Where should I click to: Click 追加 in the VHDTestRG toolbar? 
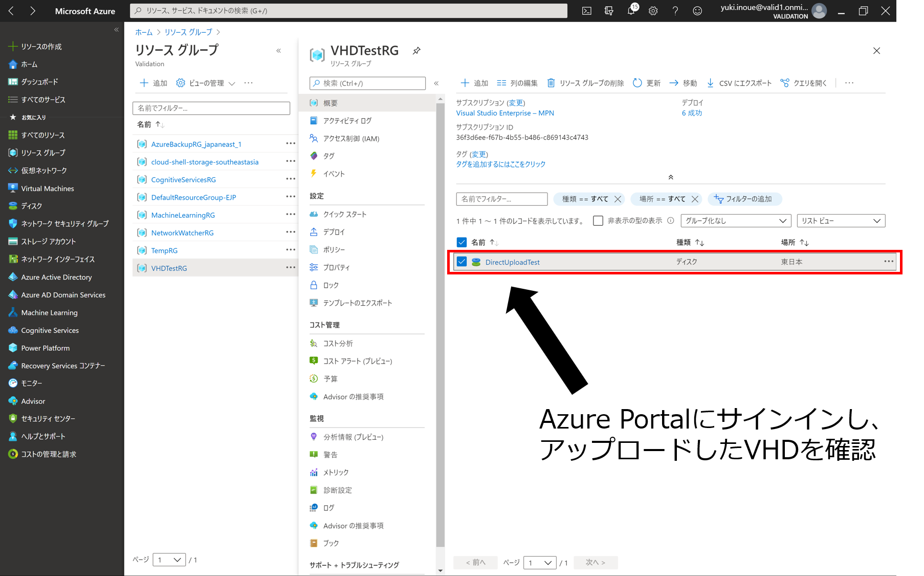(x=474, y=83)
